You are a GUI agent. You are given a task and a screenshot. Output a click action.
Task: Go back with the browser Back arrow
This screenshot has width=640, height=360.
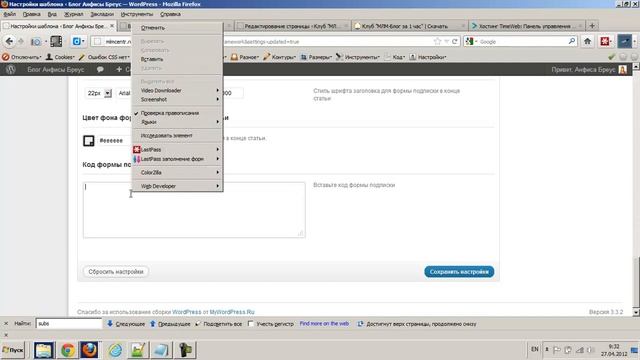click(x=9, y=41)
